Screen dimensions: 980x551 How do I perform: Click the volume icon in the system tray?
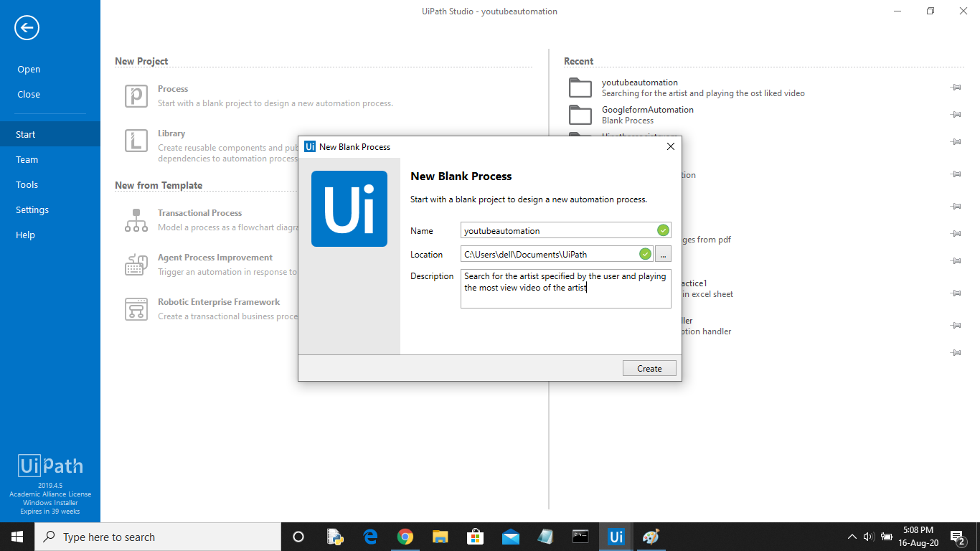[x=869, y=537]
